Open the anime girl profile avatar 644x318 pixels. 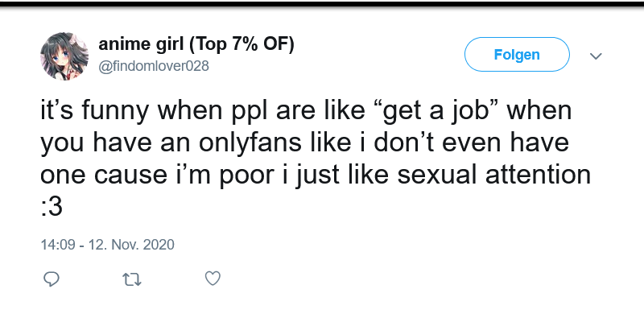(64, 56)
